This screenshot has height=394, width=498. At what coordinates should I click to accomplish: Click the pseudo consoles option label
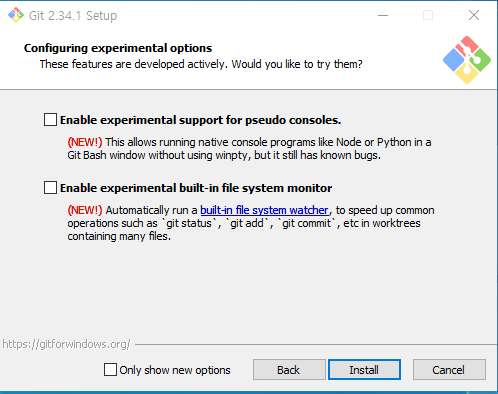tap(200, 120)
